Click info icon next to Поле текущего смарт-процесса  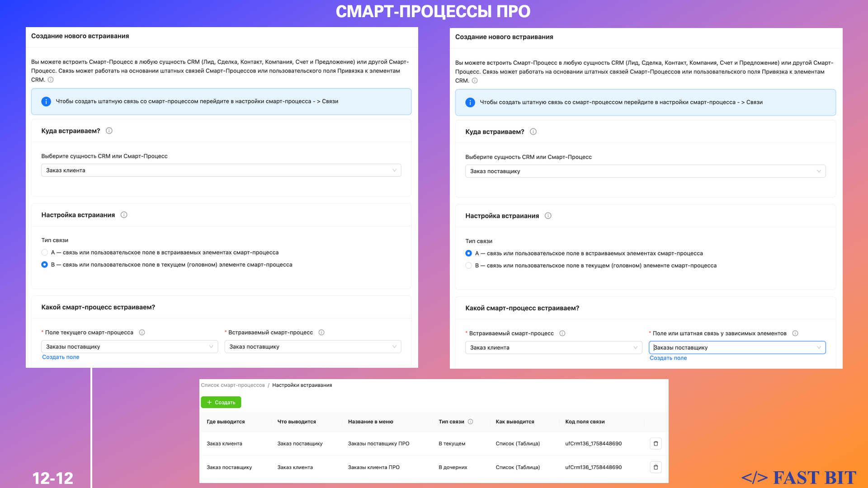click(142, 333)
